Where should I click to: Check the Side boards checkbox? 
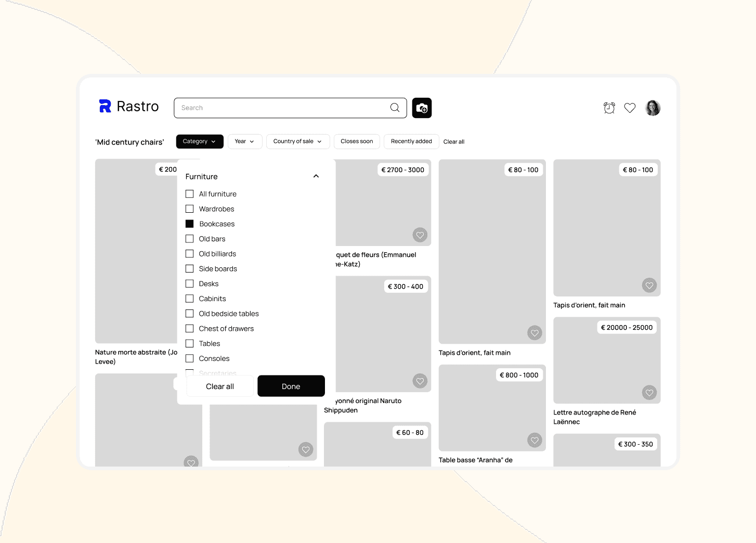(190, 269)
